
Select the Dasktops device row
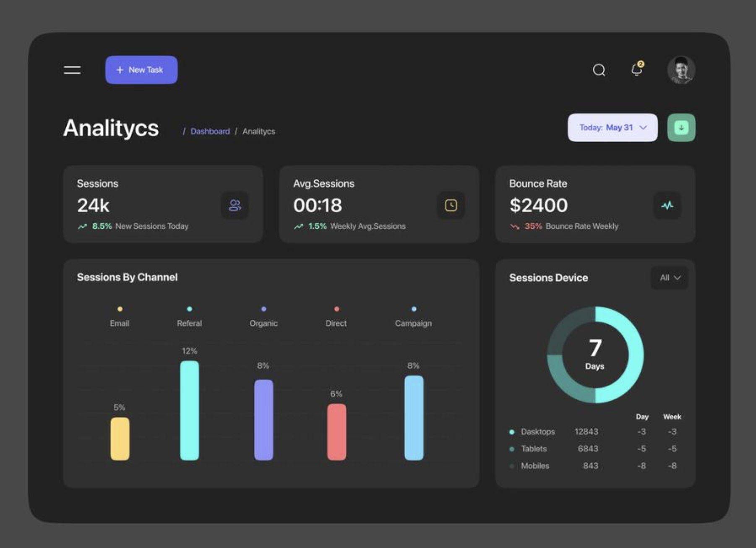point(537,432)
